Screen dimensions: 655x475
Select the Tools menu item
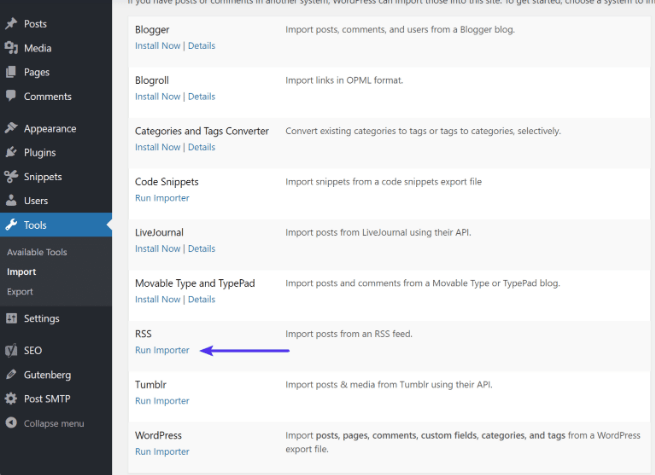click(x=56, y=225)
